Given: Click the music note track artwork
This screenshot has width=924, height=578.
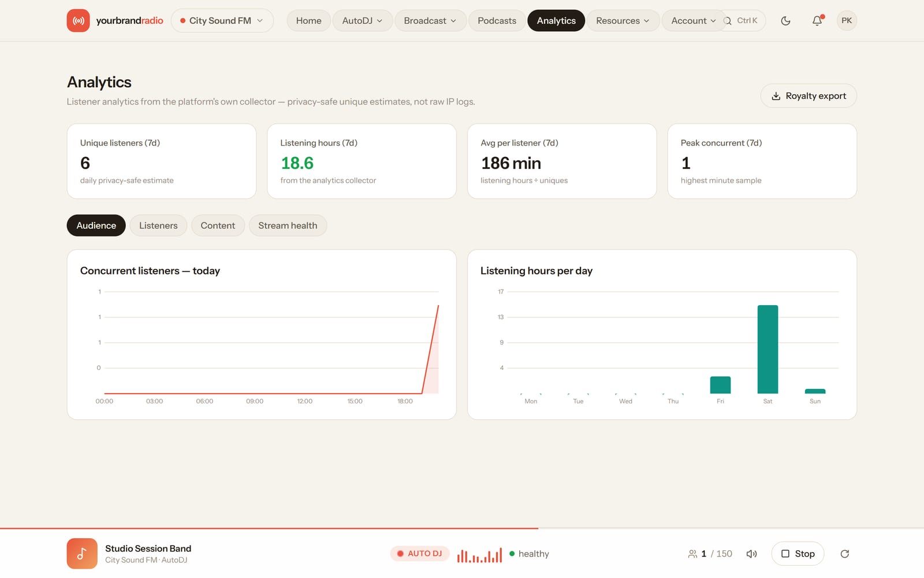Looking at the screenshot, I should pyautogui.click(x=82, y=554).
